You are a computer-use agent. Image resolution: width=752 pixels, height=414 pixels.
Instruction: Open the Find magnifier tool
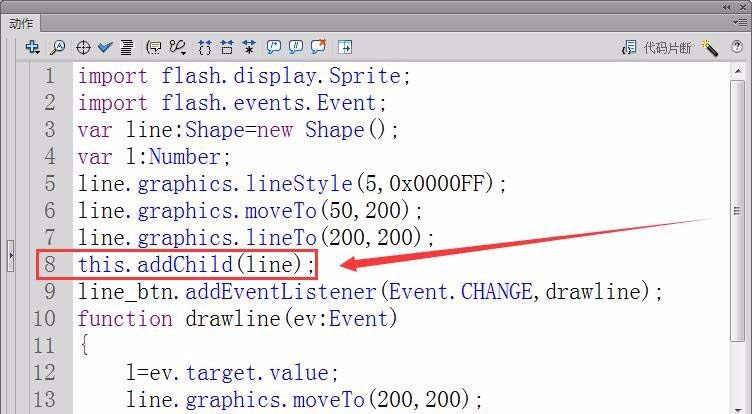pyautogui.click(x=58, y=47)
